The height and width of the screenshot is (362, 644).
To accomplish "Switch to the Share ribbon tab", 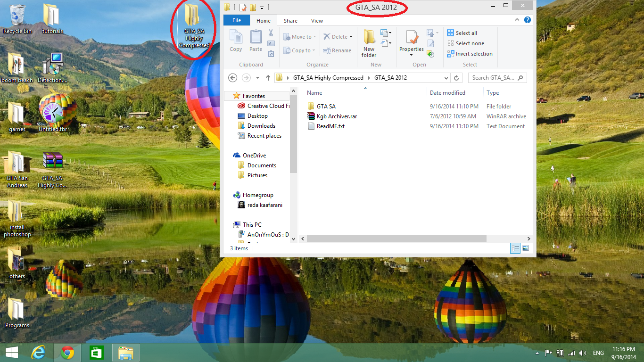I will coord(290,21).
